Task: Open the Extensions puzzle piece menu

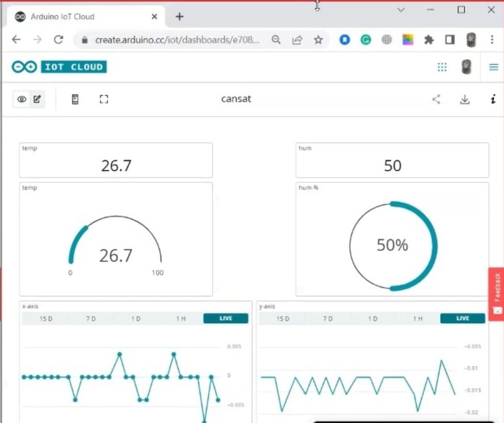Action: (x=429, y=40)
